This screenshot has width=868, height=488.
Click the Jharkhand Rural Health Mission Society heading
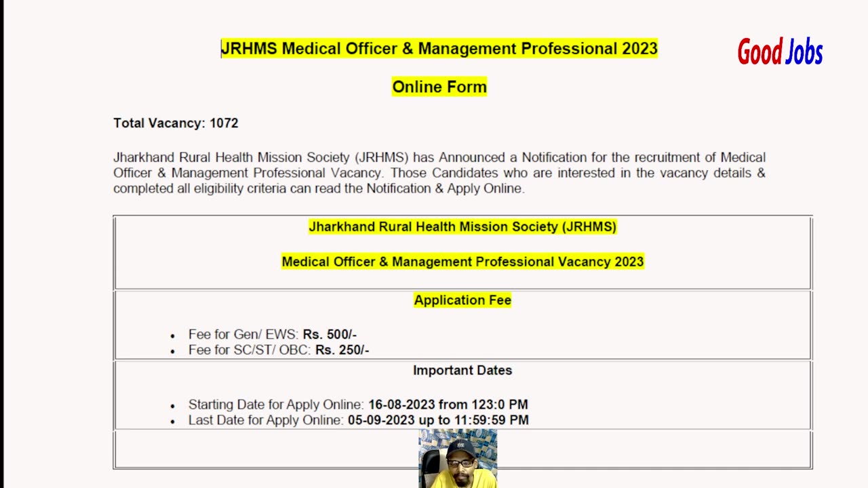[462, 227]
